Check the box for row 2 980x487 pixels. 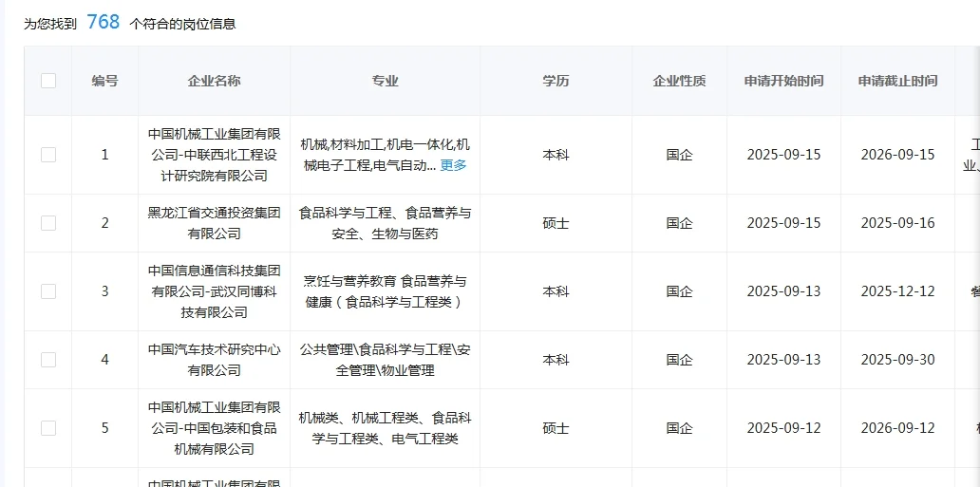tap(48, 223)
